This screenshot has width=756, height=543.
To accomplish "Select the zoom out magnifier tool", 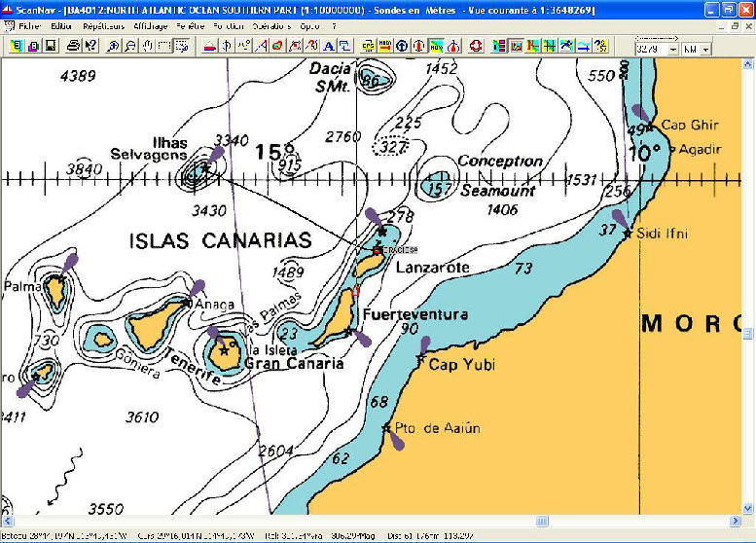I will click(x=130, y=46).
